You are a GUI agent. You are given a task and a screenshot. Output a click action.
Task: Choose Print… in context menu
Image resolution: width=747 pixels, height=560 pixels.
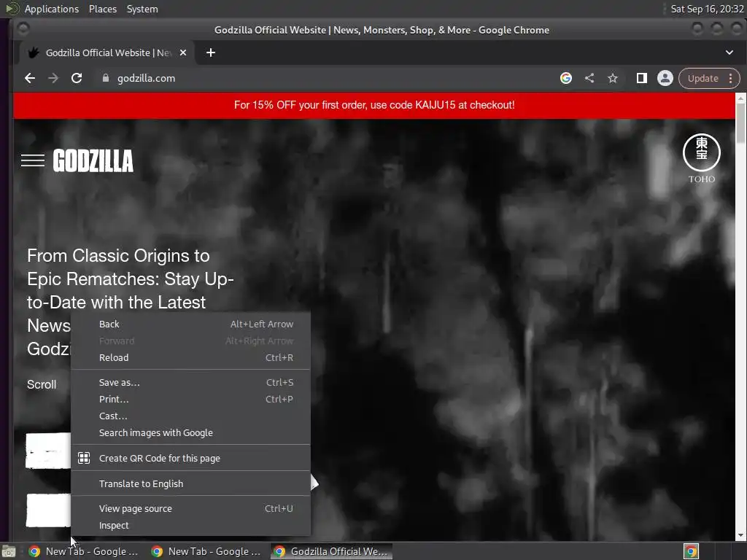pos(190,399)
